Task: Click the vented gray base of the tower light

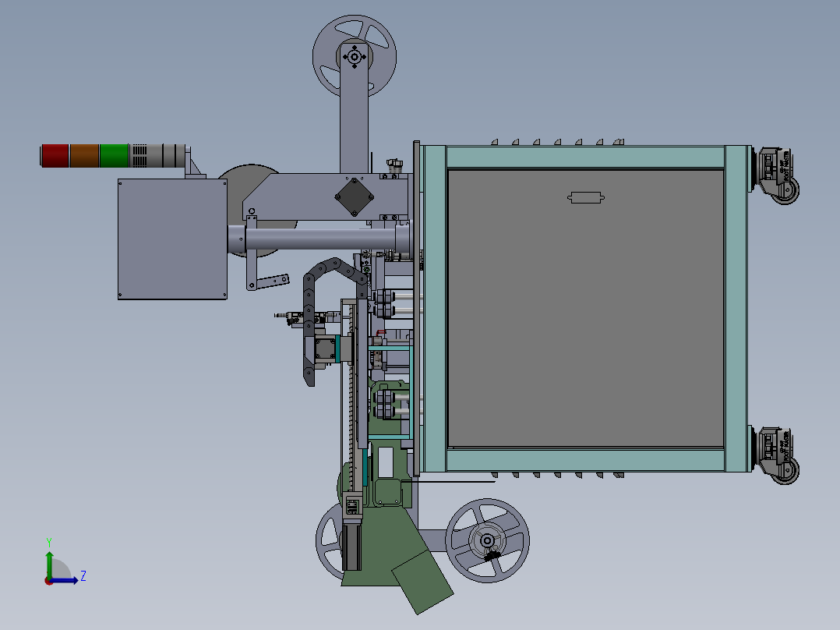Action: pos(157,155)
